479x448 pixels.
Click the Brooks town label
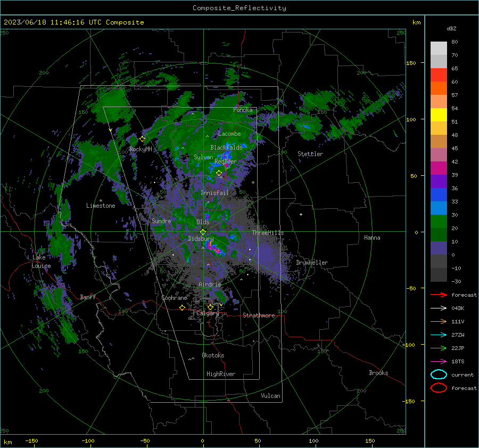378,373
